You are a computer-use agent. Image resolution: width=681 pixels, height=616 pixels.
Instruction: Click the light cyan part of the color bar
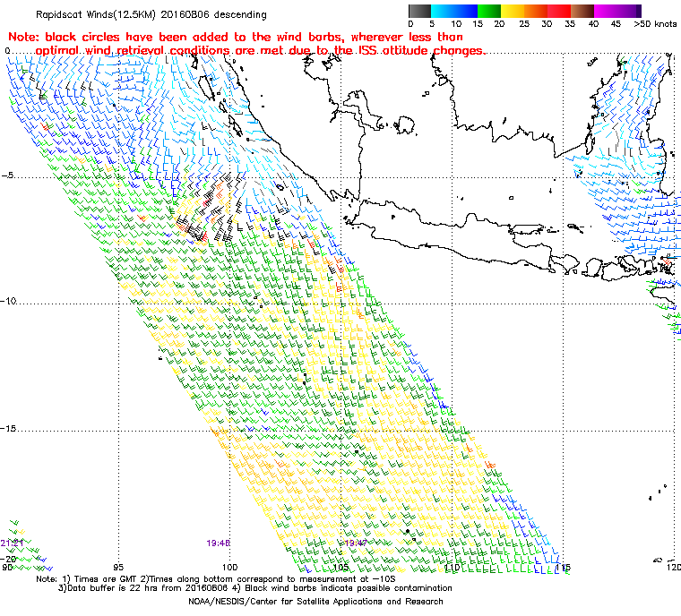pos(439,11)
